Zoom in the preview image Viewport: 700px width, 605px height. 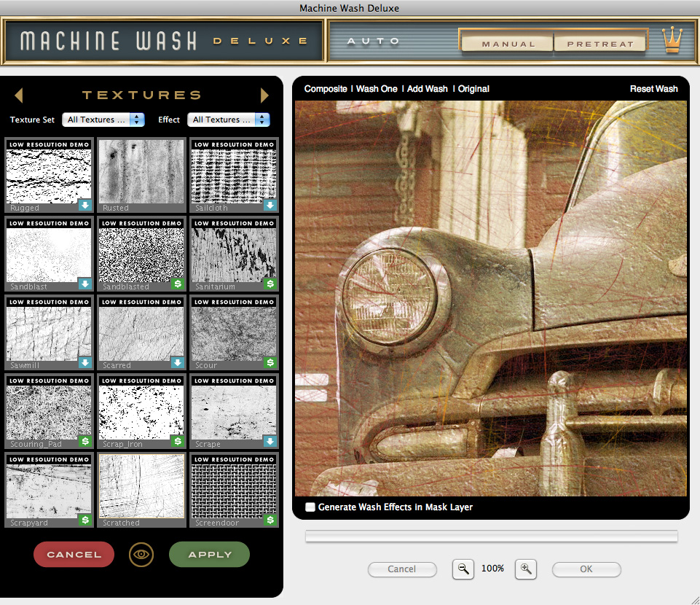tap(525, 569)
